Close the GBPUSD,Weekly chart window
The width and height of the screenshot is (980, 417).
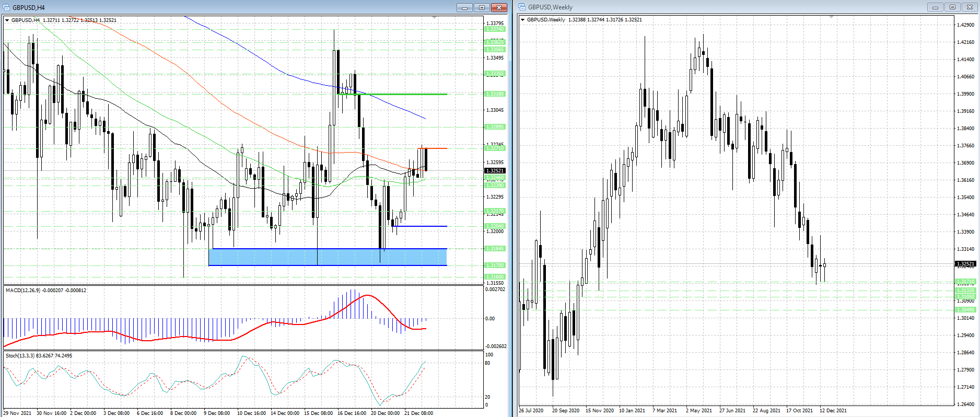tap(970, 7)
